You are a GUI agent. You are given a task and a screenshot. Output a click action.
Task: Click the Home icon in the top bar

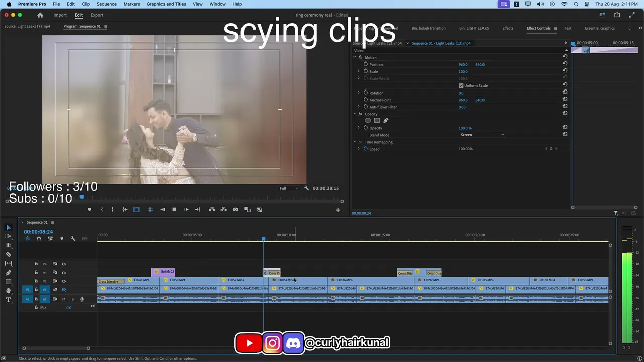(40, 15)
